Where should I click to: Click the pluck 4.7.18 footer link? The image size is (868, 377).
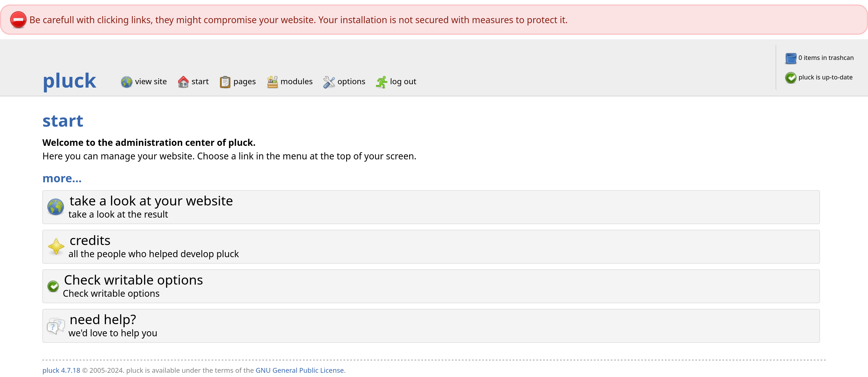click(x=61, y=370)
